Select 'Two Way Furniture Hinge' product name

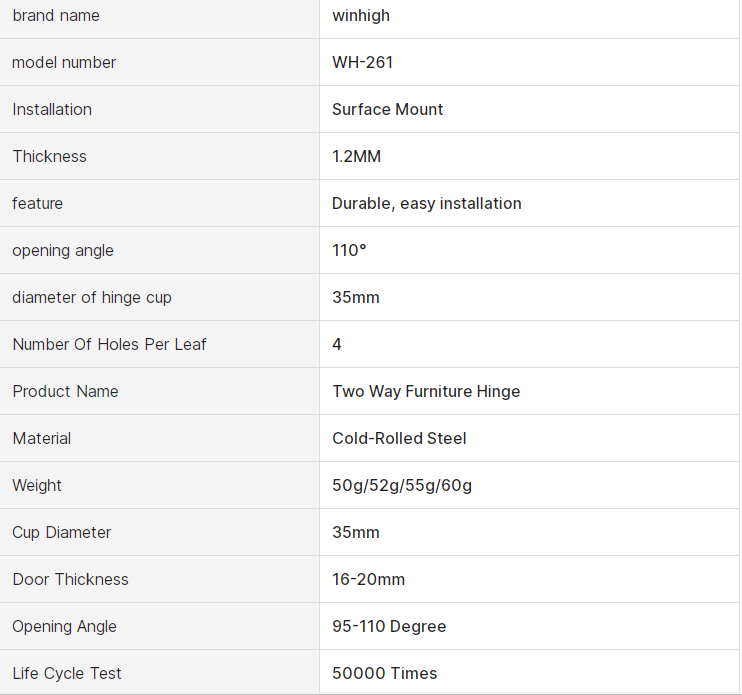click(x=426, y=391)
